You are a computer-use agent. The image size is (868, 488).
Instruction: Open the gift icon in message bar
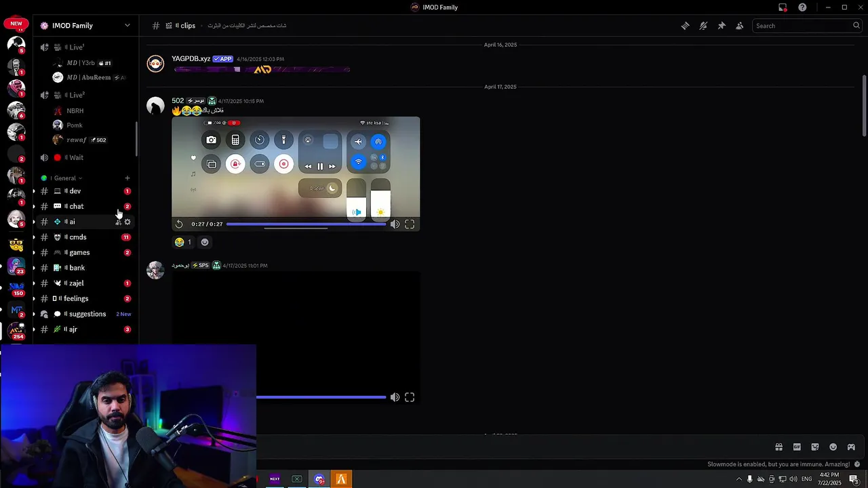click(778, 447)
